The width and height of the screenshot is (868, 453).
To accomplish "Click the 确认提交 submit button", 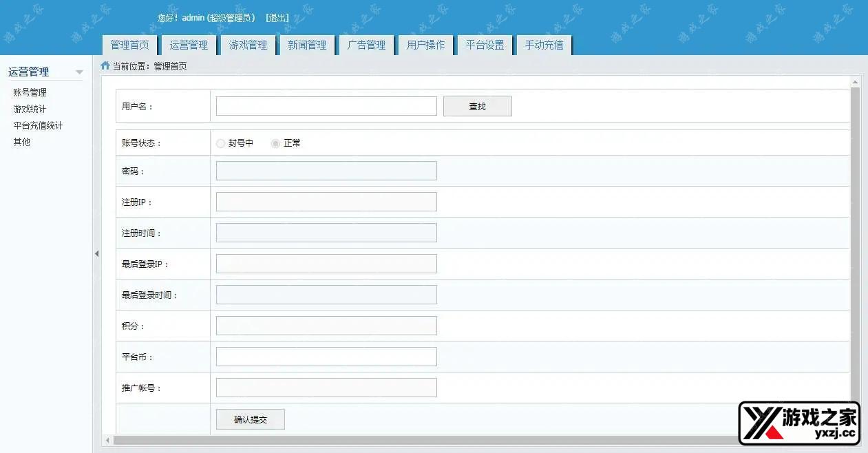I will point(250,419).
